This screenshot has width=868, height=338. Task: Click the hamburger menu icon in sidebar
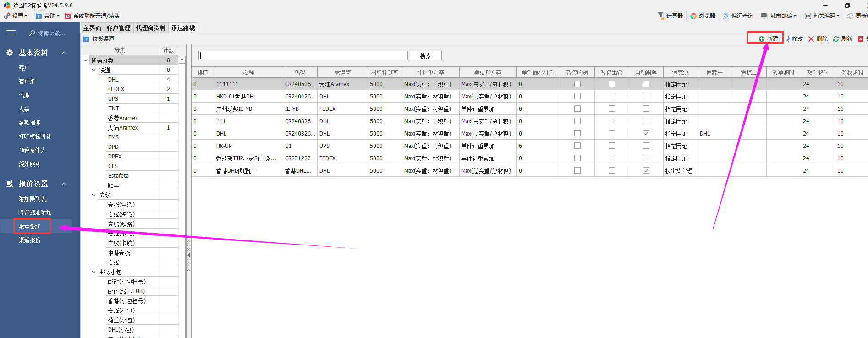coord(11,33)
